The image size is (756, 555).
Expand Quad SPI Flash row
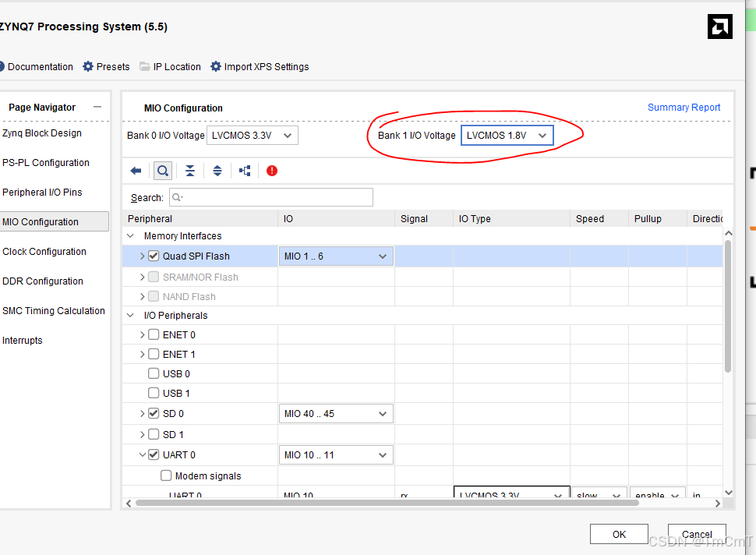pyautogui.click(x=142, y=256)
